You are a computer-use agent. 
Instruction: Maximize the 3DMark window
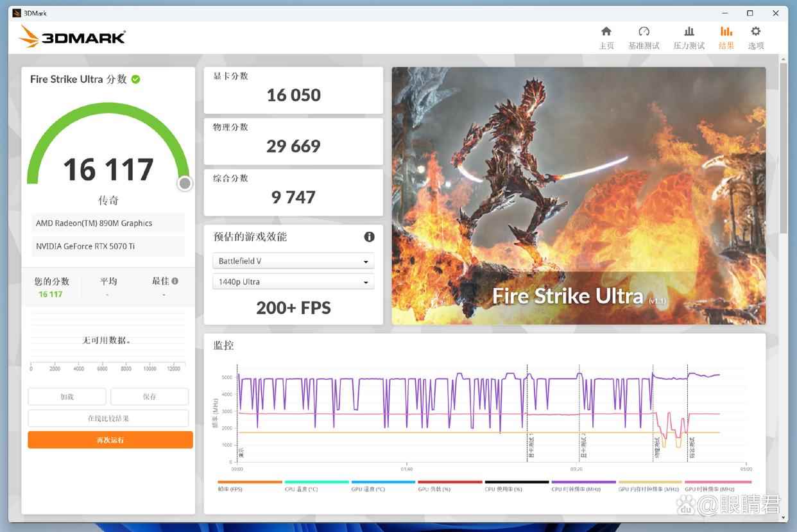[x=750, y=13]
